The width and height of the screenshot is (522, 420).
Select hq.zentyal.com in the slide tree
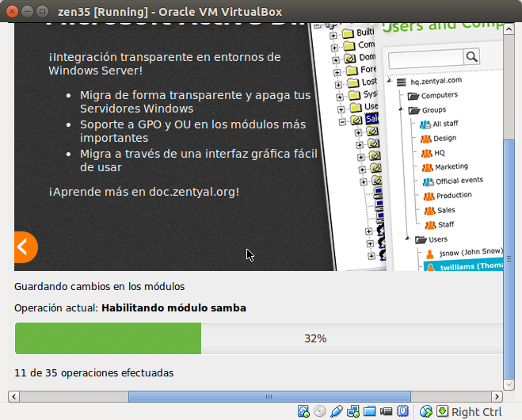(x=436, y=81)
